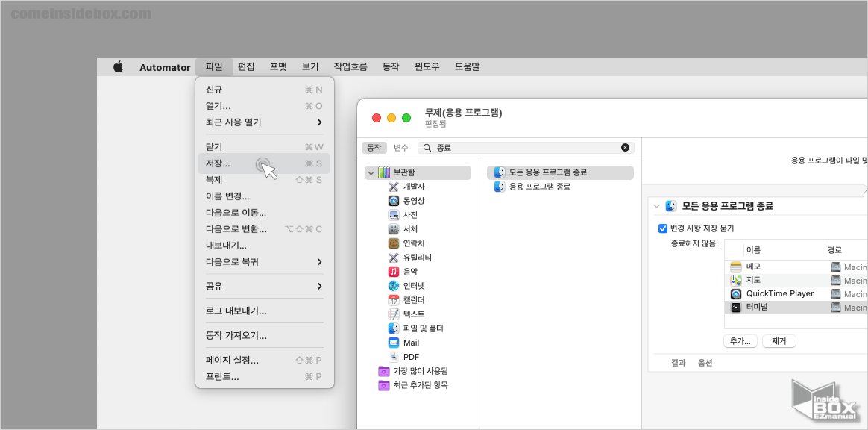Image resolution: width=868 pixels, height=430 pixels.
Task: Click the magnifier icon in the search field
Action: [427, 147]
